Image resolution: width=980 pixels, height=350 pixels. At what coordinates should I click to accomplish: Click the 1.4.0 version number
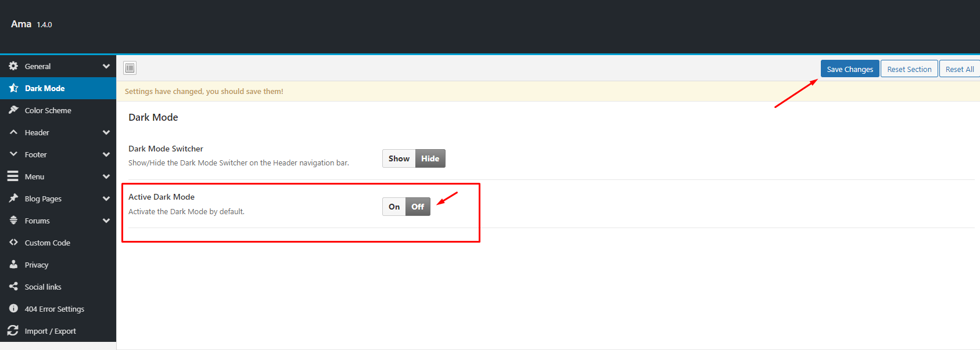(44, 24)
